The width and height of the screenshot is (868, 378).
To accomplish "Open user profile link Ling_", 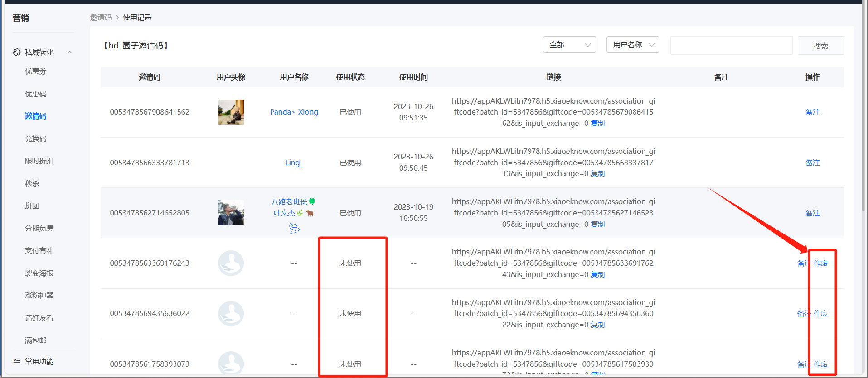I will click(294, 163).
